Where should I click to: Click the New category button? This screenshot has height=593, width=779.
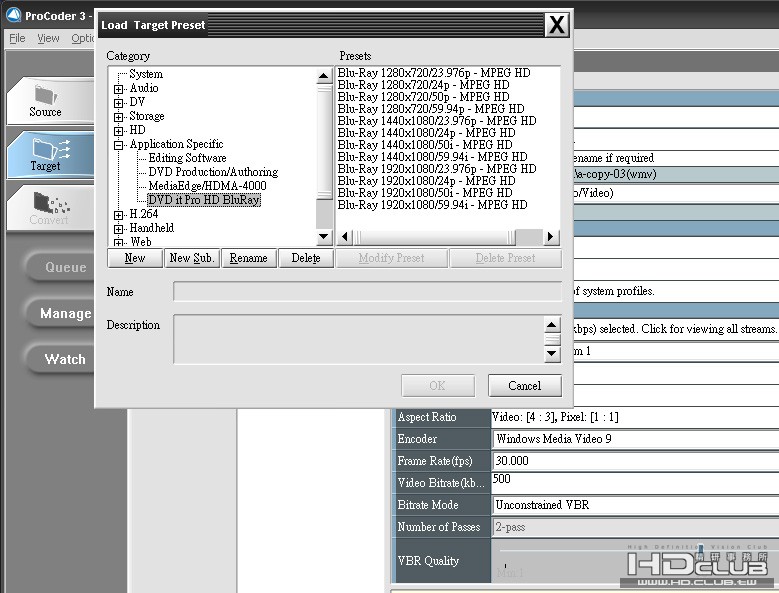135,258
